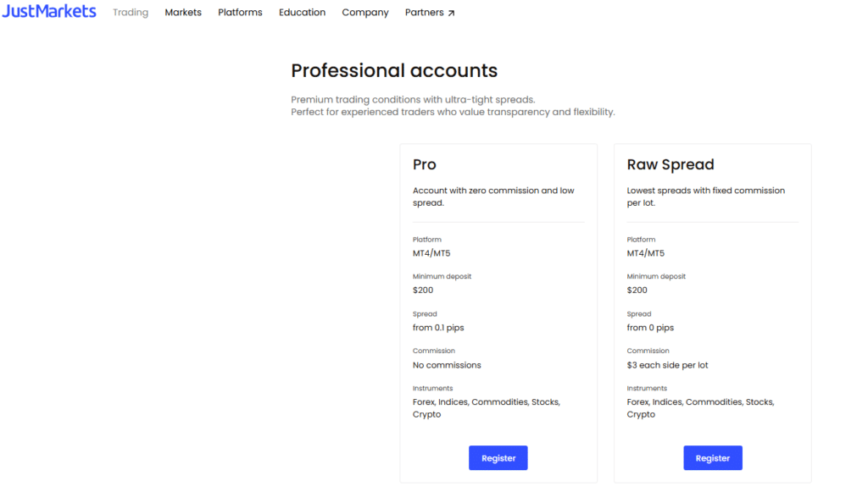
Task: Click the Minimum deposit label in Pro card
Action: pos(442,276)
